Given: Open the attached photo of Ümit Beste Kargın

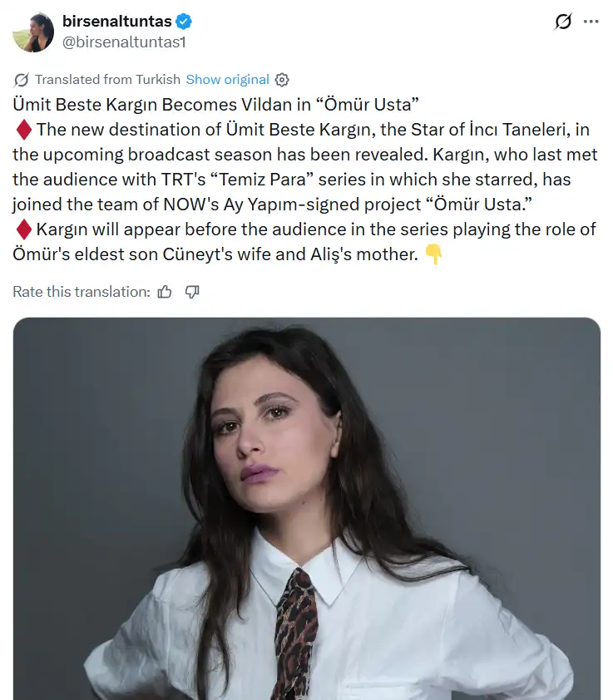Looking at the screenshot, I should (306, 509).
